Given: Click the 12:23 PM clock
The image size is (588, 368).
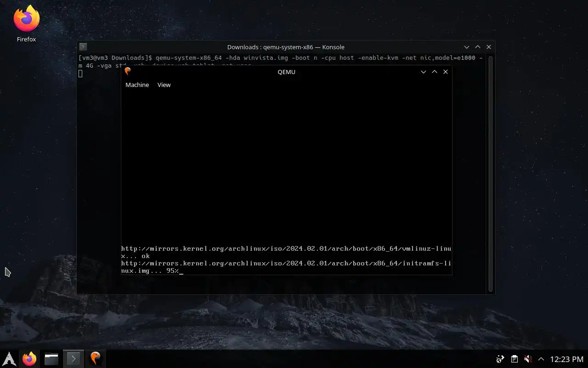Looking at the screenshot, I should (x=566, y=359).
